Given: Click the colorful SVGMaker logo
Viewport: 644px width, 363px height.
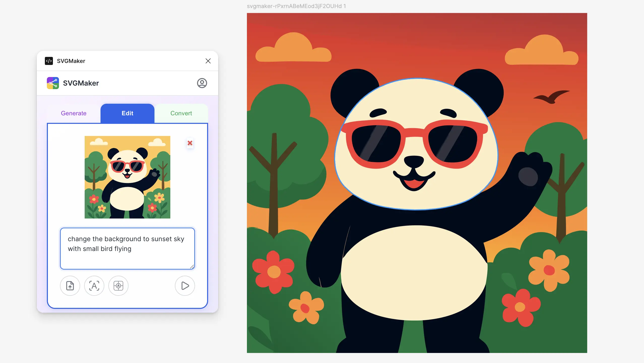Looking at the screenshot, I should (53, 83).
